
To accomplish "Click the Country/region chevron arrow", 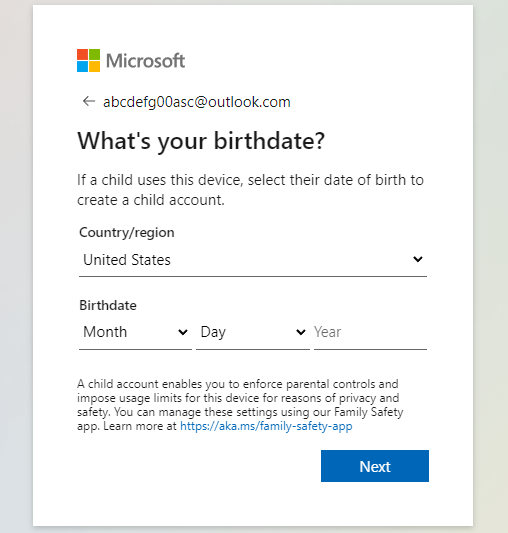I will (x=418, y=259).
